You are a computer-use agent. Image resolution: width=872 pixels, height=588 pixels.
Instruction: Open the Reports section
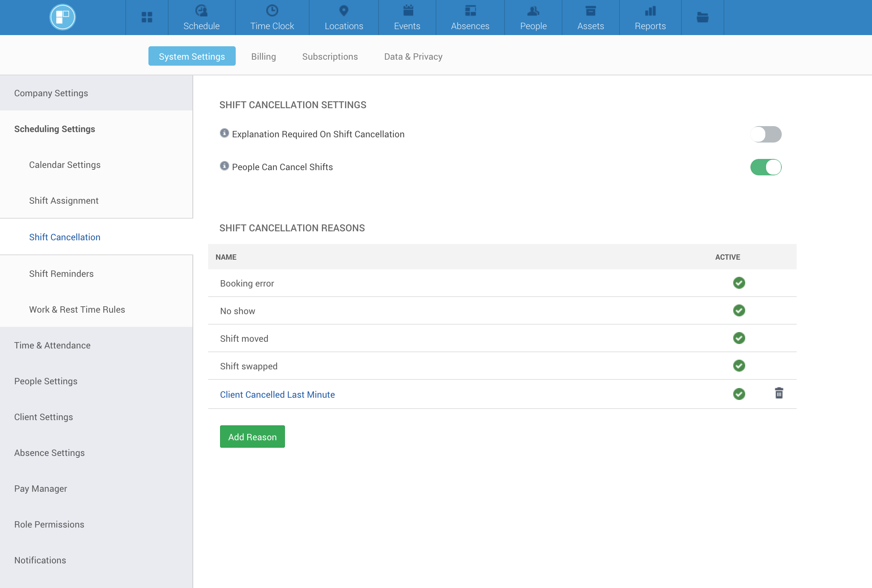(x=650, y=17)
